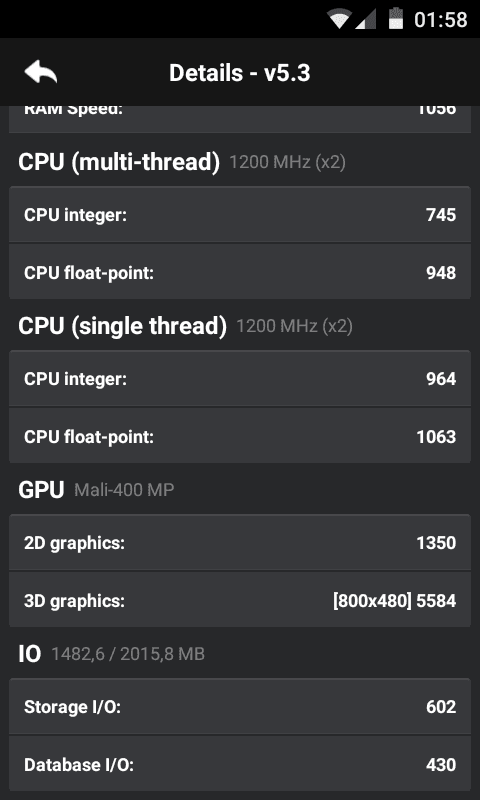Viewport: 480px width, 800px height.
Task: Tap the RAM Speed row
Action: [x=240, y=118]
